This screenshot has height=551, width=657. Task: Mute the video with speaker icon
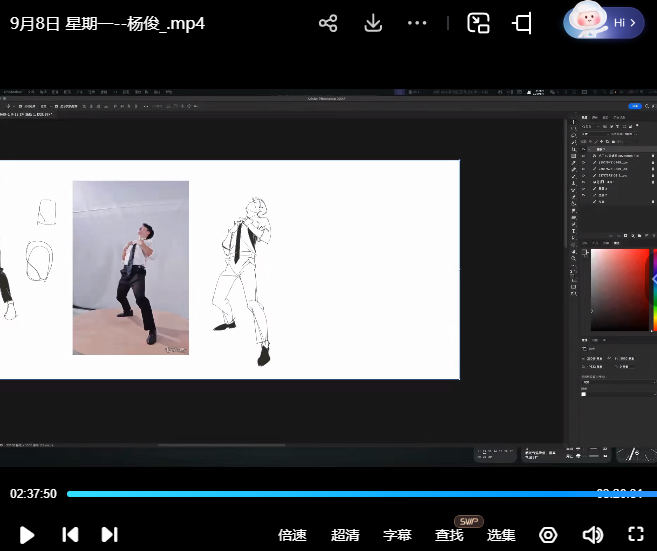(x=592, y=535)
